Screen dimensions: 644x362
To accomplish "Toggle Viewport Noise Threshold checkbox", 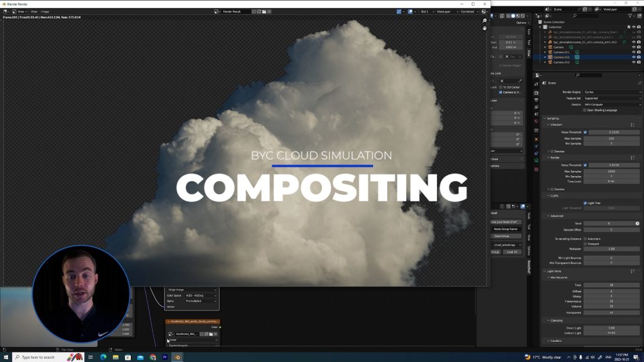I will [586, 132].
